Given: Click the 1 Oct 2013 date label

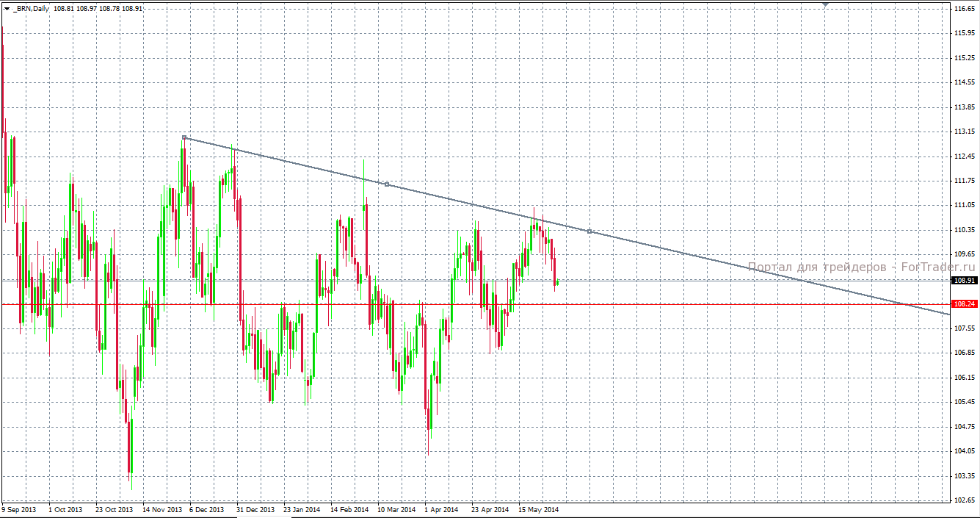Looking at the screenshot, I should [x=66, y=509].
